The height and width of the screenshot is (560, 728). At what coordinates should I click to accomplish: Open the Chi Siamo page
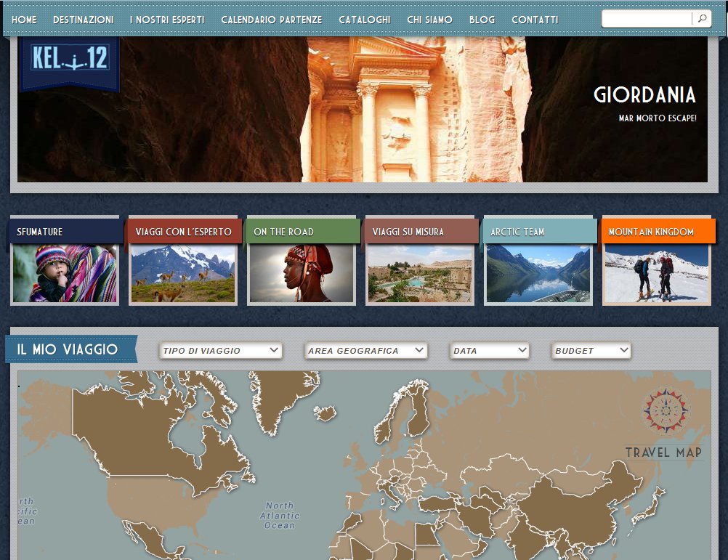point(430,20)
